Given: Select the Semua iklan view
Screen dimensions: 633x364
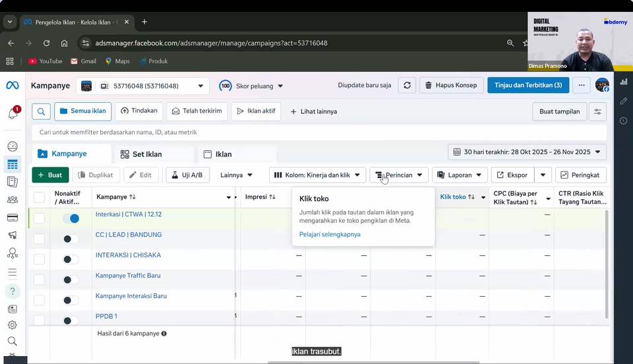Looking at the screenshot, I should 83,111.
